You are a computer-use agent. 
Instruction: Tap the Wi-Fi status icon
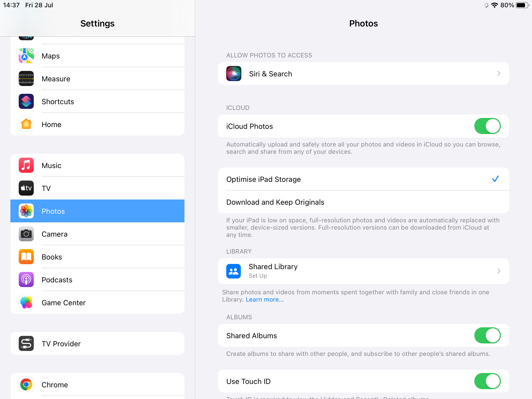[495, 5]
